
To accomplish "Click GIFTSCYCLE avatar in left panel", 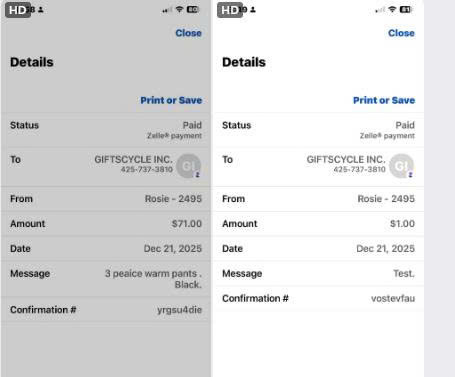I will 189,166.
